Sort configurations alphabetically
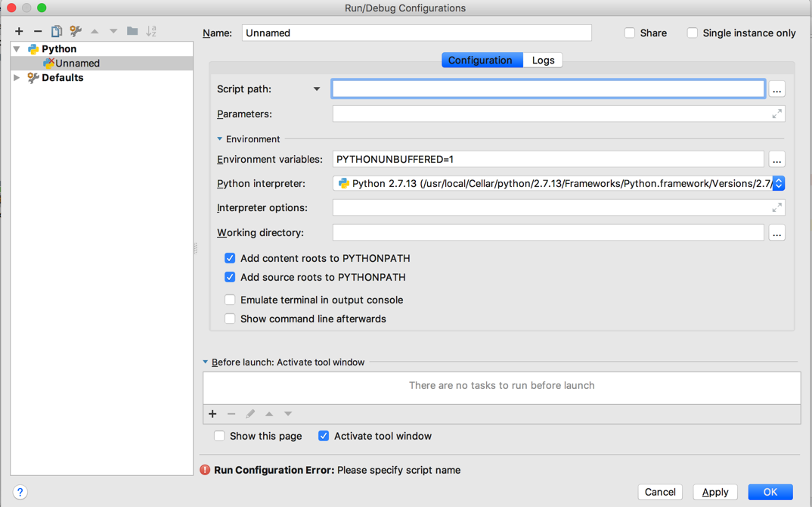 coord(151,31)
